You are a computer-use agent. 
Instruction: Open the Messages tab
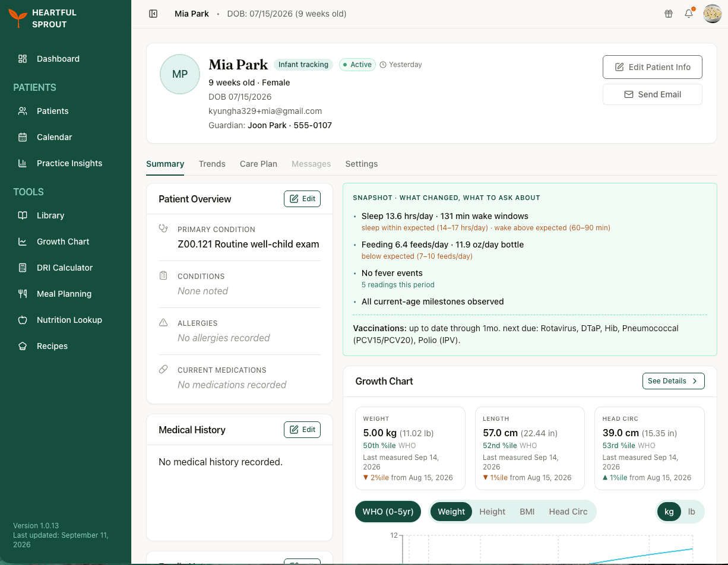coord(311,164)
